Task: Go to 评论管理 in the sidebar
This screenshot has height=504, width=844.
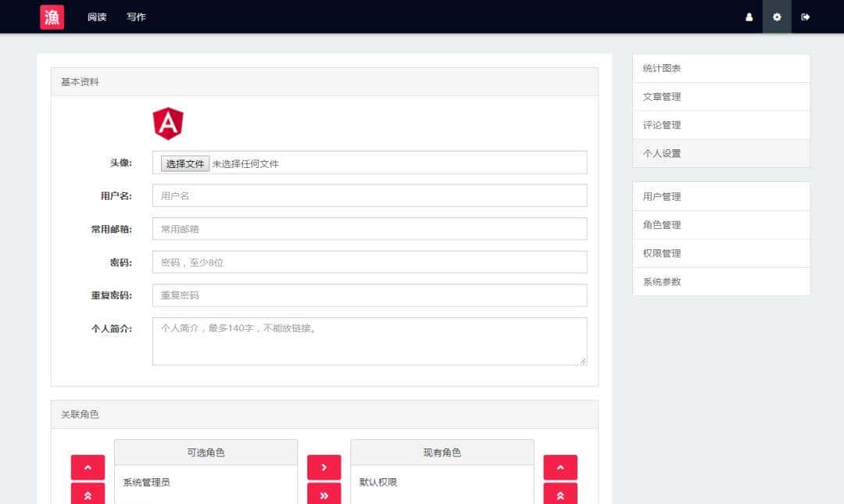Action: click(721, 125)
